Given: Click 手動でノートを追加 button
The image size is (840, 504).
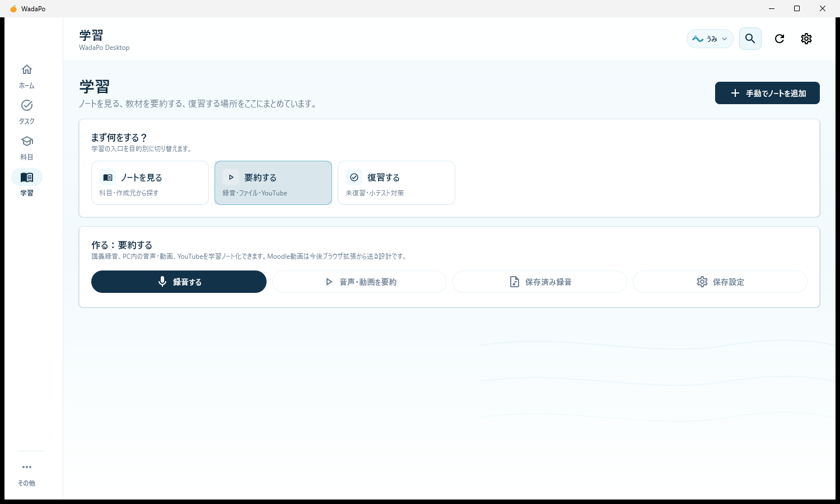Looking at the screenshot, I should tap(767, 93).
